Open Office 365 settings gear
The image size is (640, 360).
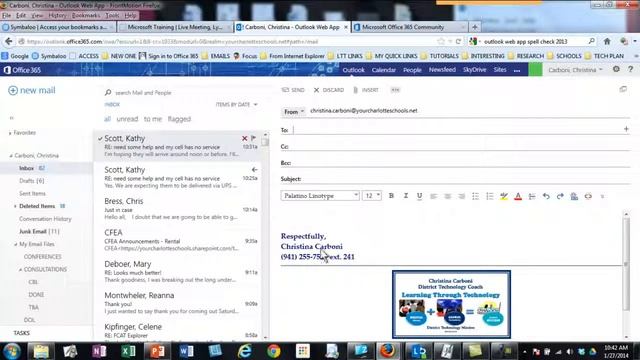(616, 69)
